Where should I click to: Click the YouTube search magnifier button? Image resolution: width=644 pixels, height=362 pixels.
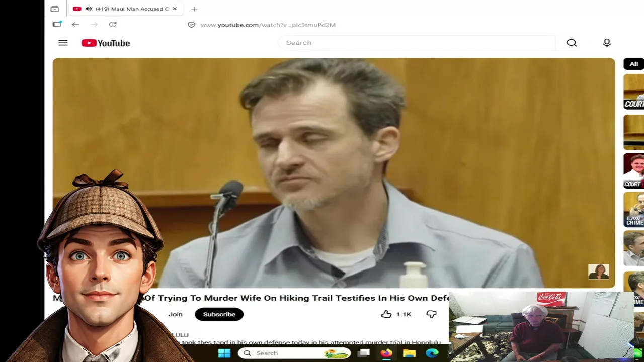[x=572, y=43]
